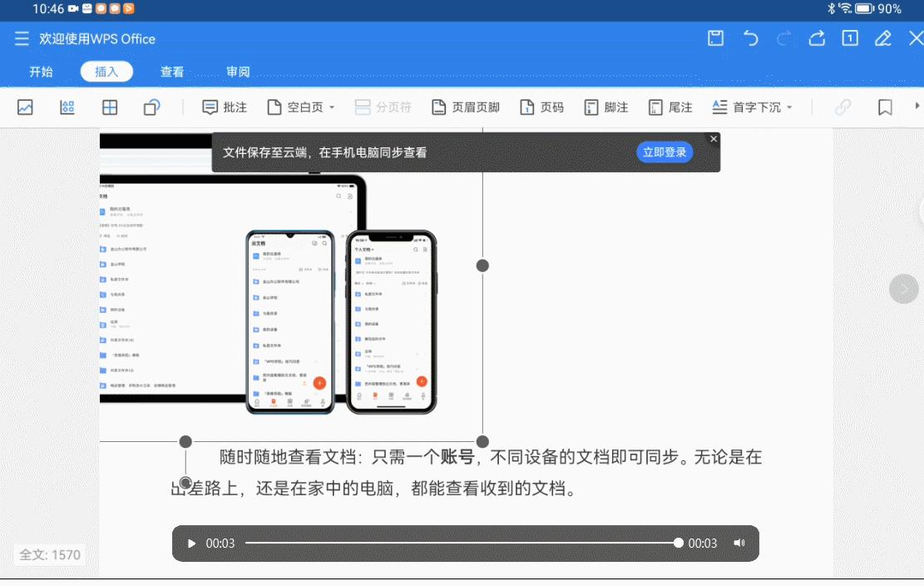Switch to the 审阅 review tab
The image size is (924, 586).
click(x=238, y=72)
